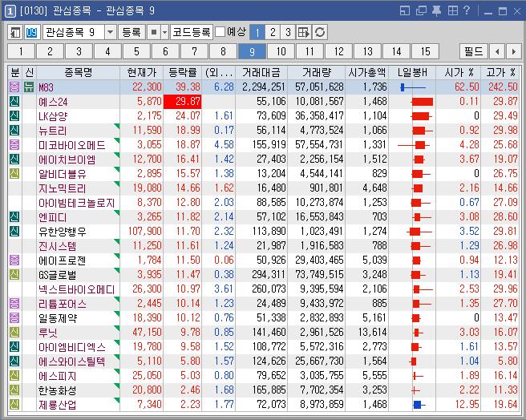Click the panel toggle icon left of 09
Screen dimensions: 526x420
point(16,32)
